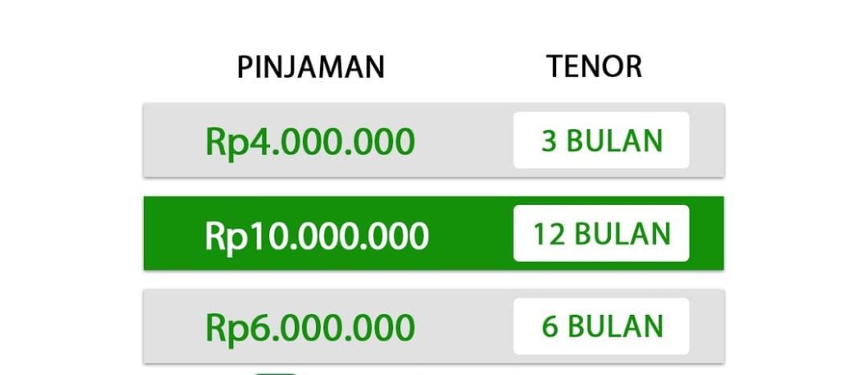Open the 12 BULAN tenor selector

pos(601,233)
